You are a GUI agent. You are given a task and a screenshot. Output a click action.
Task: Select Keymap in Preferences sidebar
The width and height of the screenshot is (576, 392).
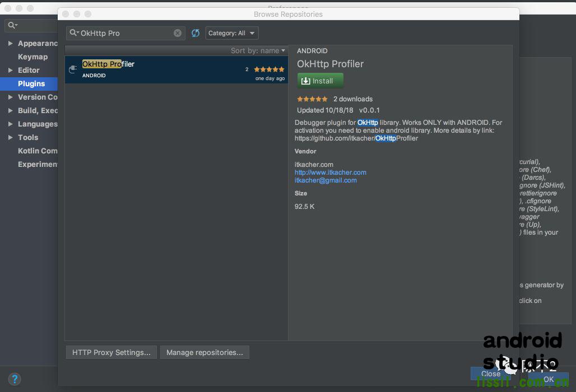pos(32,57)
